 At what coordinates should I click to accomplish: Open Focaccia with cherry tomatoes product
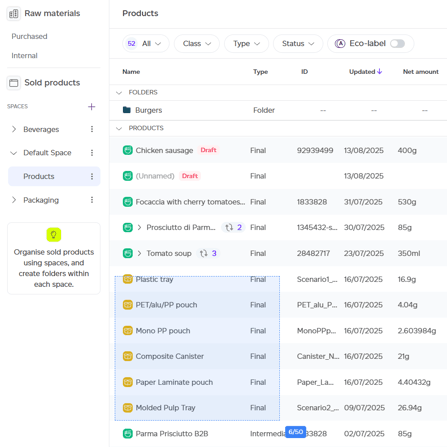click(190, 202)
